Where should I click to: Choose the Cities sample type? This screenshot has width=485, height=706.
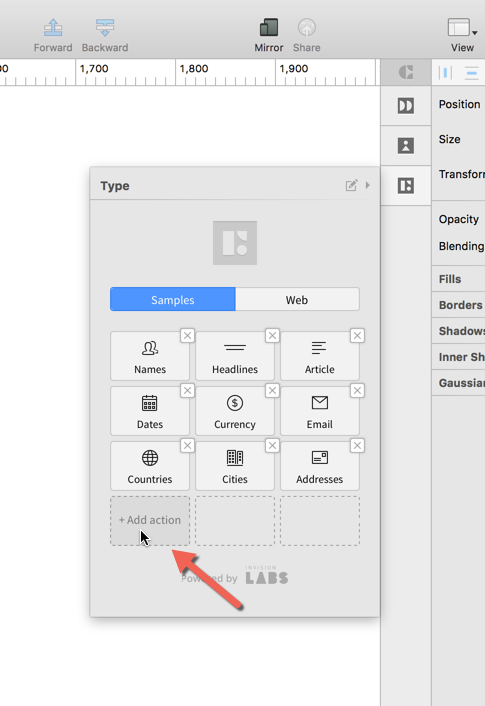point(235,466)
